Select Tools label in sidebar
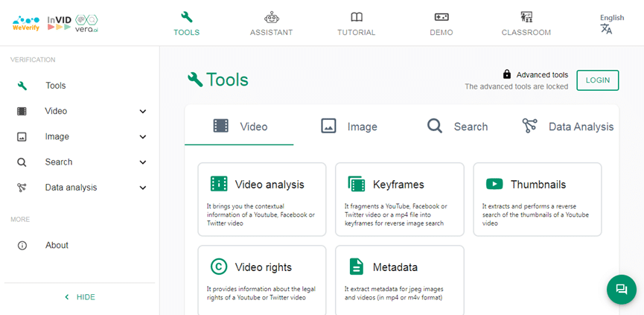 pos(55,86)
